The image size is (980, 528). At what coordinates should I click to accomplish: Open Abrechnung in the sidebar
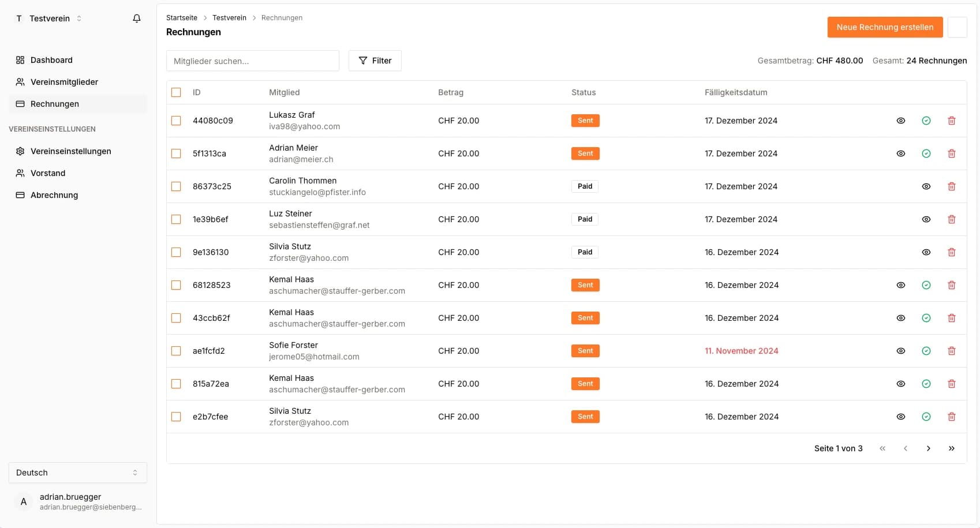[78, 195]
